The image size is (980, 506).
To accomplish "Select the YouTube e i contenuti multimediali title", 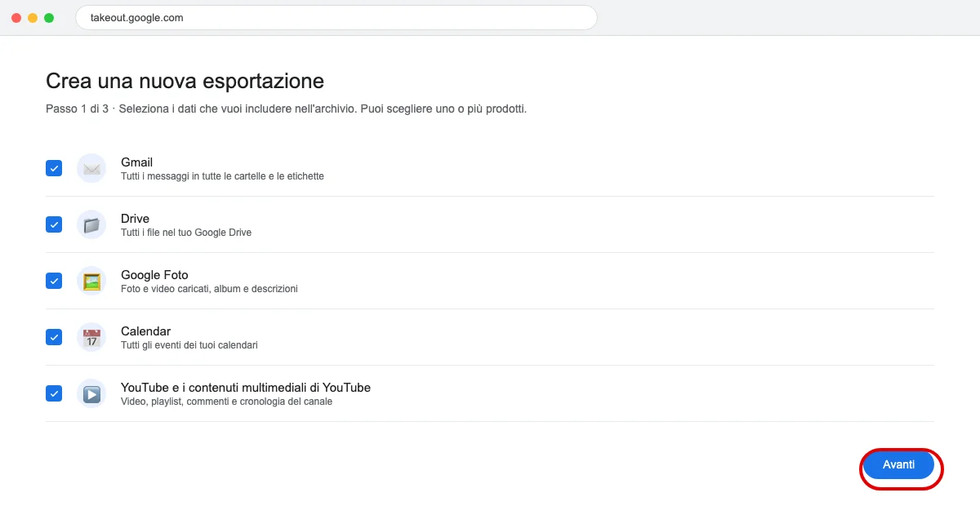I will coord(246,388).
